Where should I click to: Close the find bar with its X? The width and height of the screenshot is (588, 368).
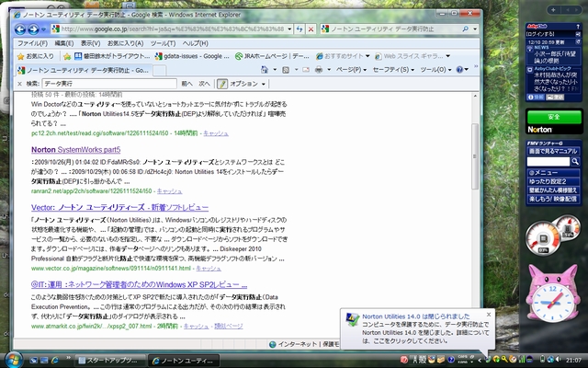pos(19,84)
